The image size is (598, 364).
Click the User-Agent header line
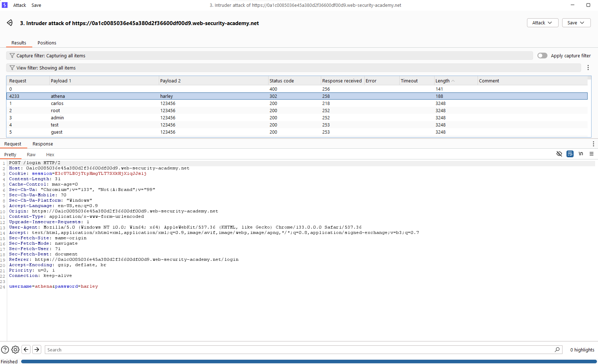click(185, 227)
